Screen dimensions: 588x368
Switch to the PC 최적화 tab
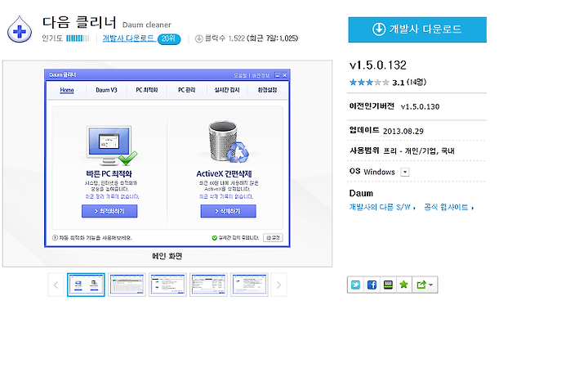[x=147, y=90]
